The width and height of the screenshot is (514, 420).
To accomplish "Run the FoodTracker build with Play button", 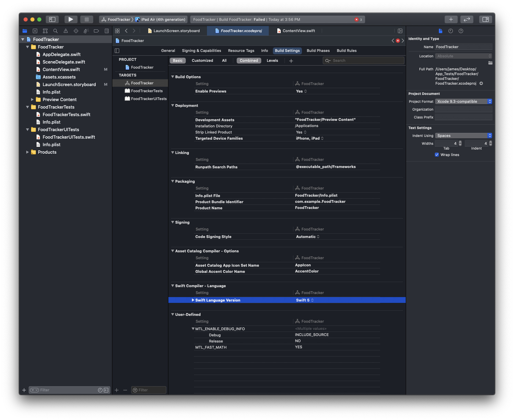I will coord(71,19).
